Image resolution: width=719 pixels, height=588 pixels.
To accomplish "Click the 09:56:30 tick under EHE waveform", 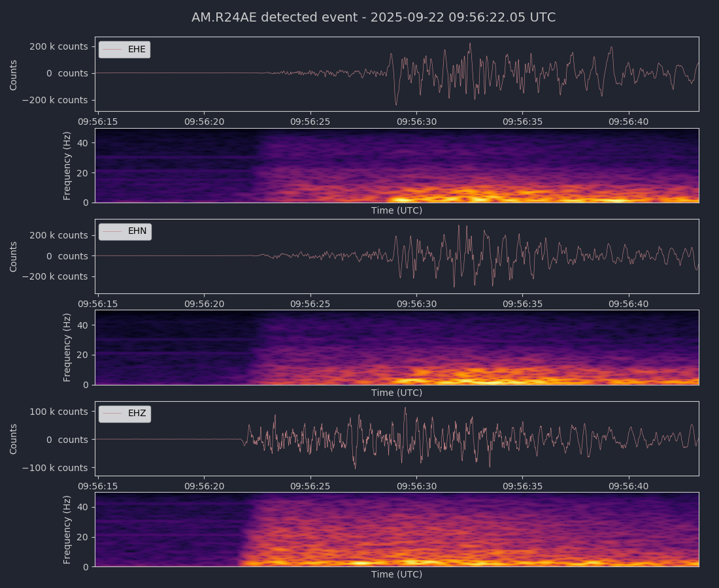I will (416, 122).
